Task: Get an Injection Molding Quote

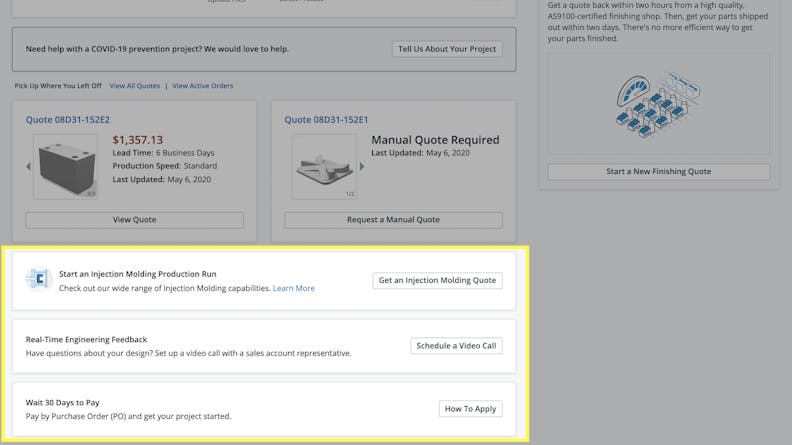Action: 437,280
